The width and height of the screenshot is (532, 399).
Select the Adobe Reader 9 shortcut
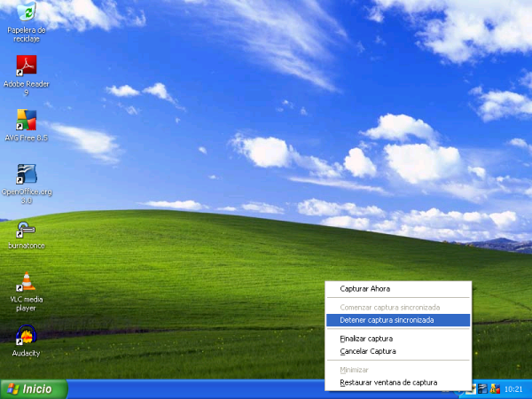coord(26,66)
